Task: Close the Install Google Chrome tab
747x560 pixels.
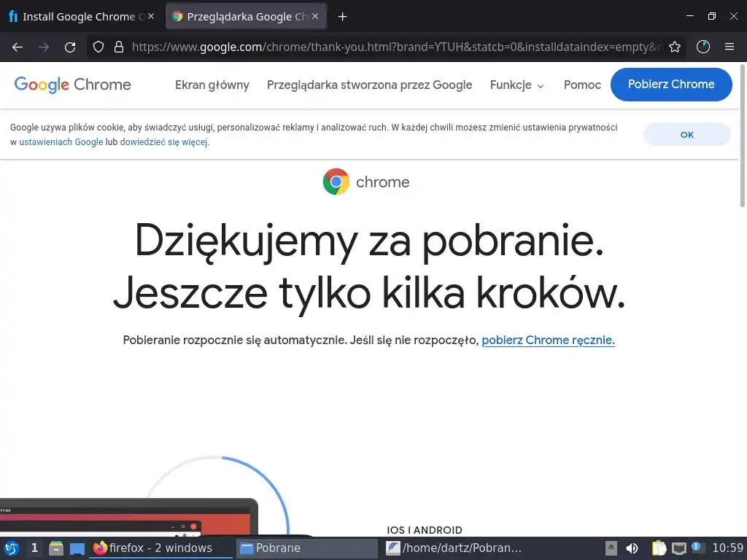Action: (x=151, y=16)
